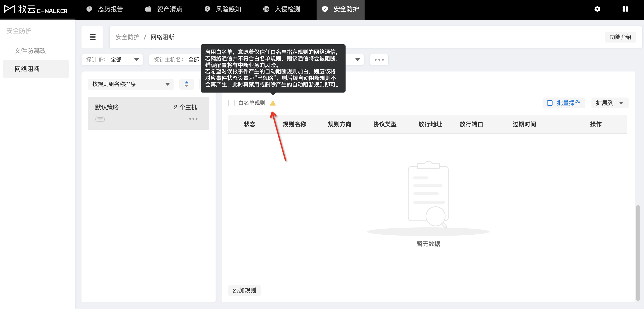Image resolution: width=644 pixels, height=310 pixels.
Task: Click the vertical scrollbar on the right
Action: coord(638,252)
